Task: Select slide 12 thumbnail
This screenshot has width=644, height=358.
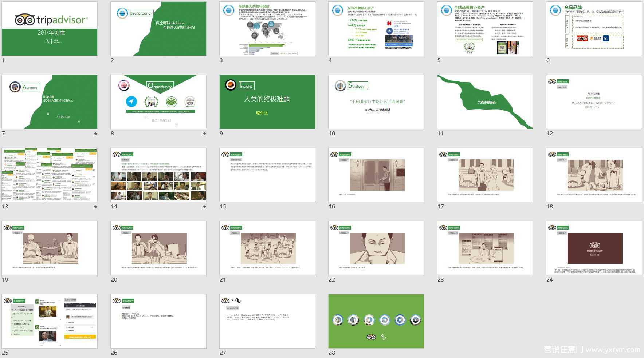Action: (594, 102)
